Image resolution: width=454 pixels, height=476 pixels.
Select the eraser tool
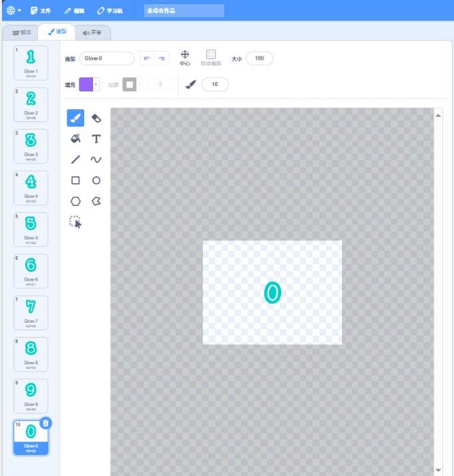click(x=96, y=118)
